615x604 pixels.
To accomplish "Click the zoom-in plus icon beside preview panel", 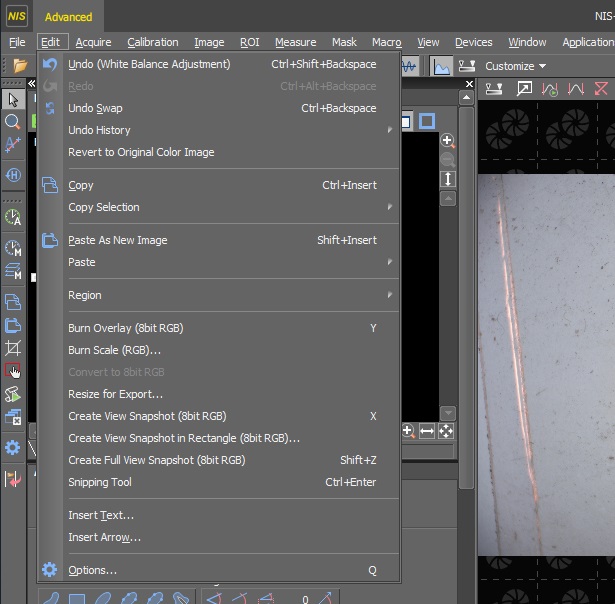I will click(448, 142).
